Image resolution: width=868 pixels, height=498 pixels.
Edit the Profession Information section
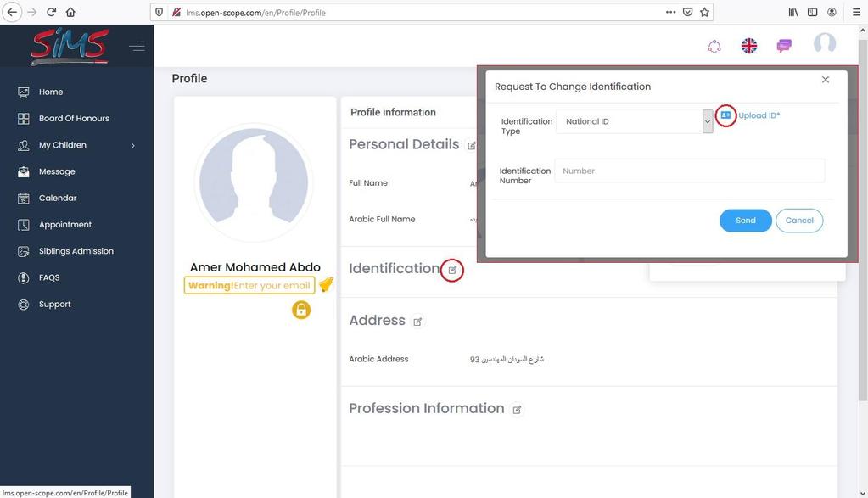(517, 410)
